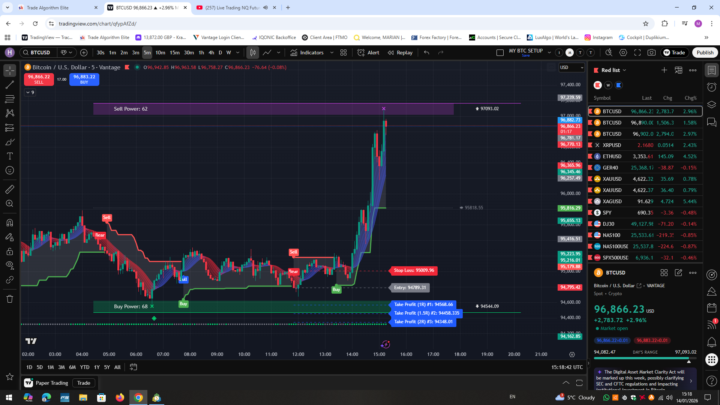Open the Trade panel button
Screen dimensions: 720x405
[674, 53]
